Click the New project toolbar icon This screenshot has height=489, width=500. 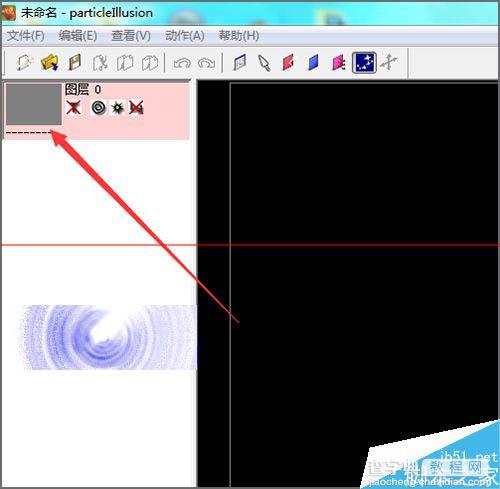24,62
